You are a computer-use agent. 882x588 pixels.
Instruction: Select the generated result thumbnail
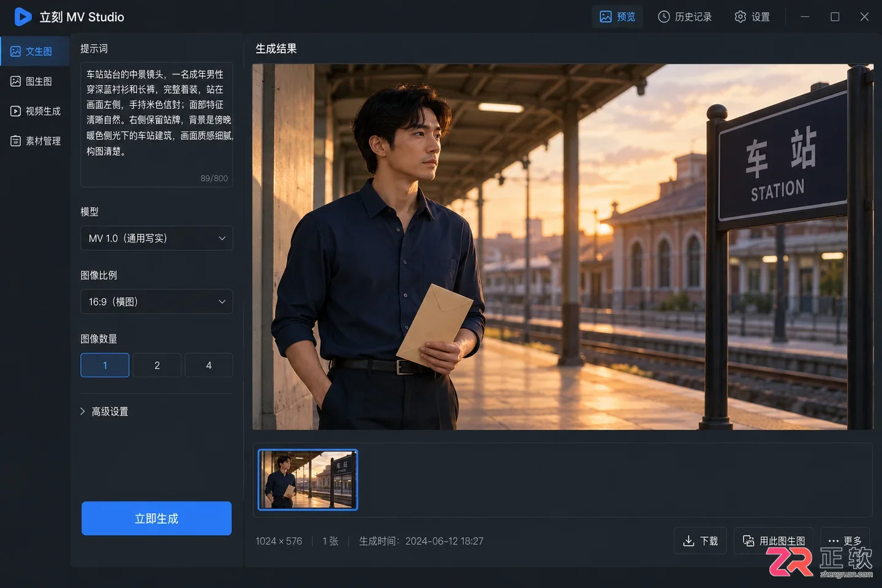coord(308,480)
